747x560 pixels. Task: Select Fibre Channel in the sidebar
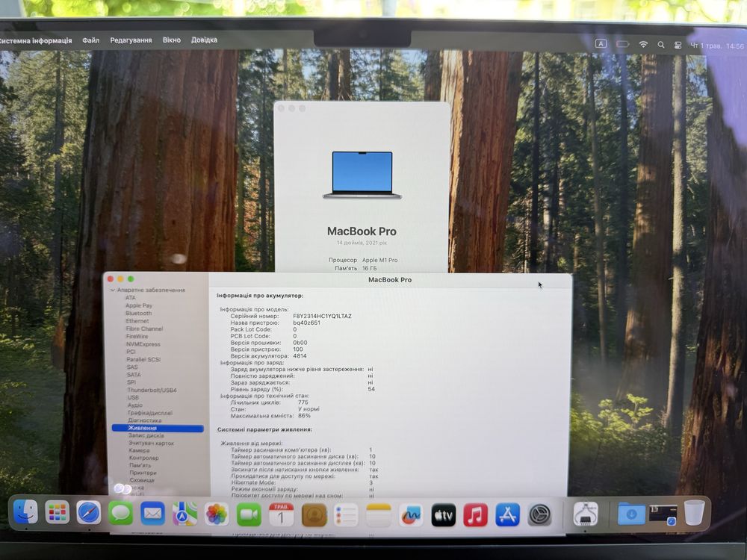coord(144,329)
